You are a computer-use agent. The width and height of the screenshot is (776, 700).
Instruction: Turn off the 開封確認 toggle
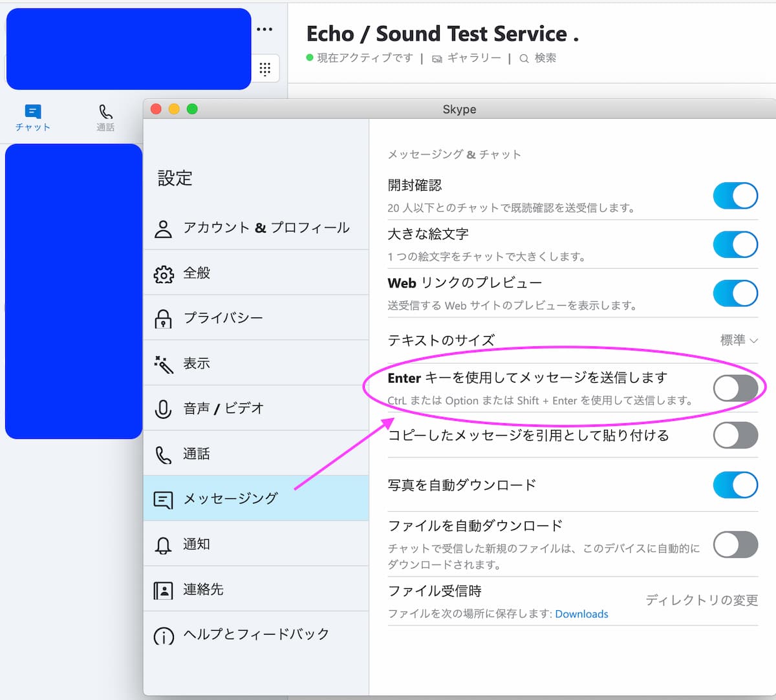pos(735,196)
